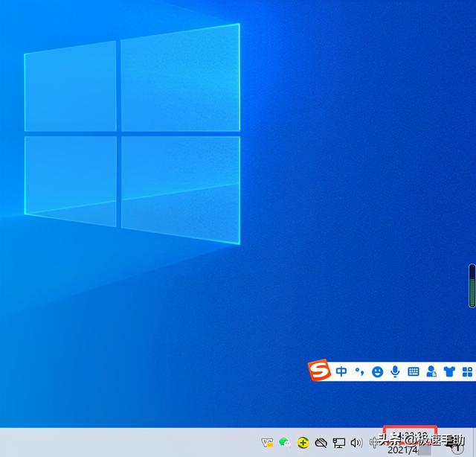Screen dimensions: 476x457
Task: Click the VC tray icon with lock
Action: click(267, 443)
